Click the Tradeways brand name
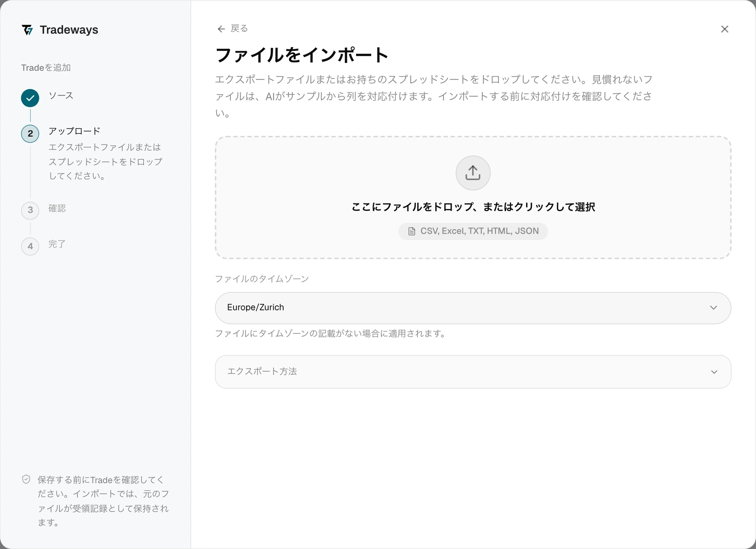Viewport: 756px width, 549px height. pos(69,30)
